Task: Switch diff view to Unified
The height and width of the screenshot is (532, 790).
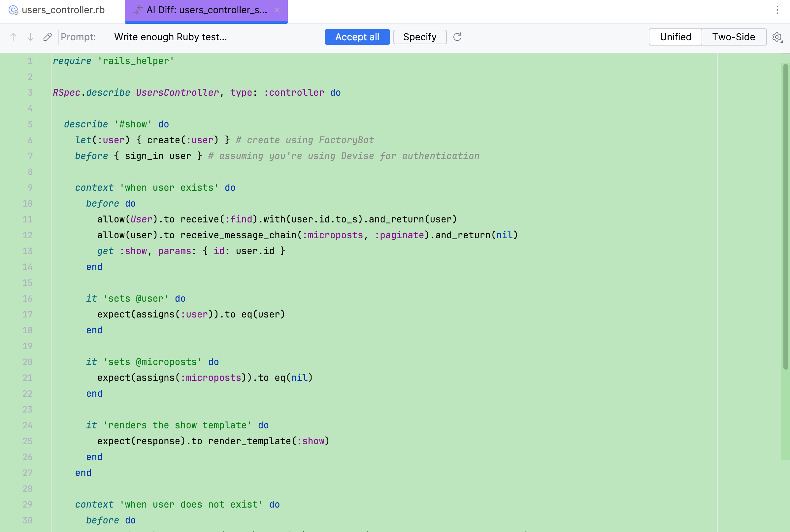Action: 675,37
